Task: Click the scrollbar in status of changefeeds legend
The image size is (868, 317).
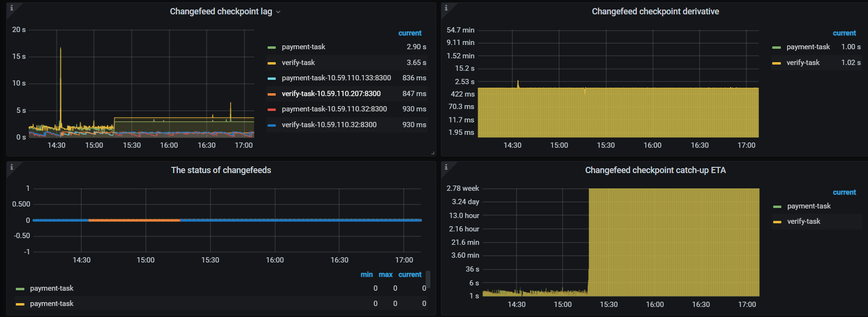Action: (428, 280)
